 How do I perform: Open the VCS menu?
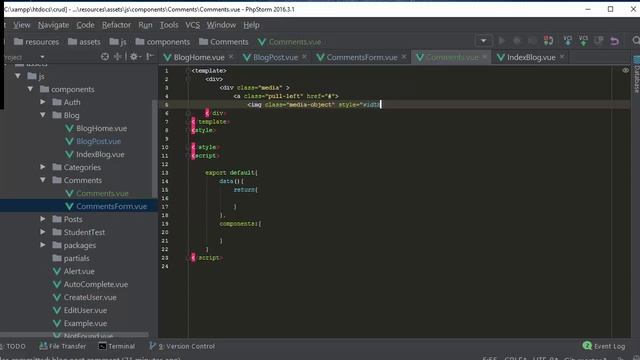tap(193, 25)
